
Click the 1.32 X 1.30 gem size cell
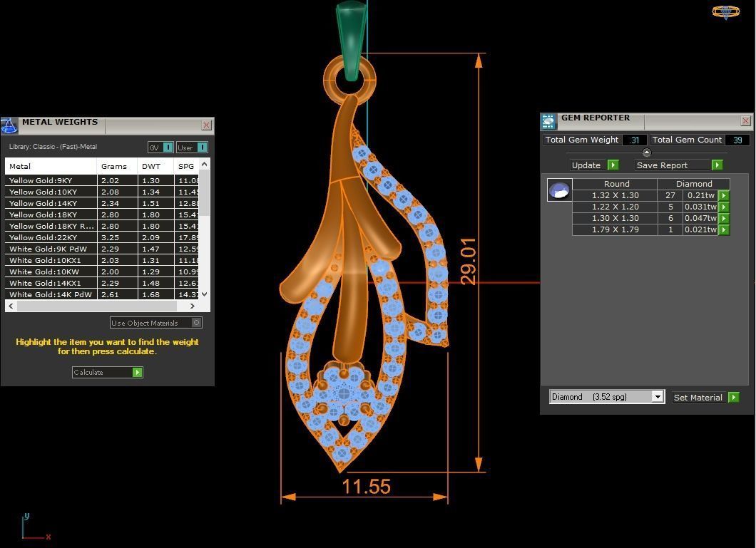tap(615, 195)
